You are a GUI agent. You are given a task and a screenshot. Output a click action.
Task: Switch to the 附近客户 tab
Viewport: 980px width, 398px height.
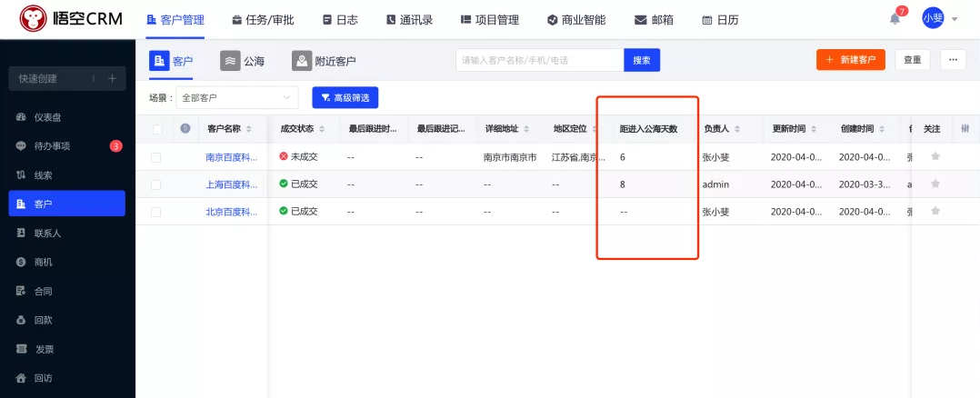(x=324, y=61)
